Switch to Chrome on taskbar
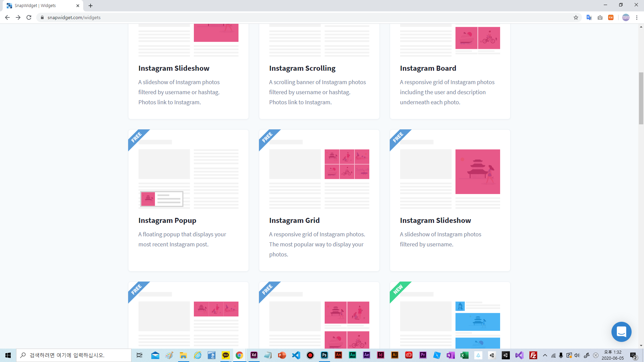 [x=239, y=355]
